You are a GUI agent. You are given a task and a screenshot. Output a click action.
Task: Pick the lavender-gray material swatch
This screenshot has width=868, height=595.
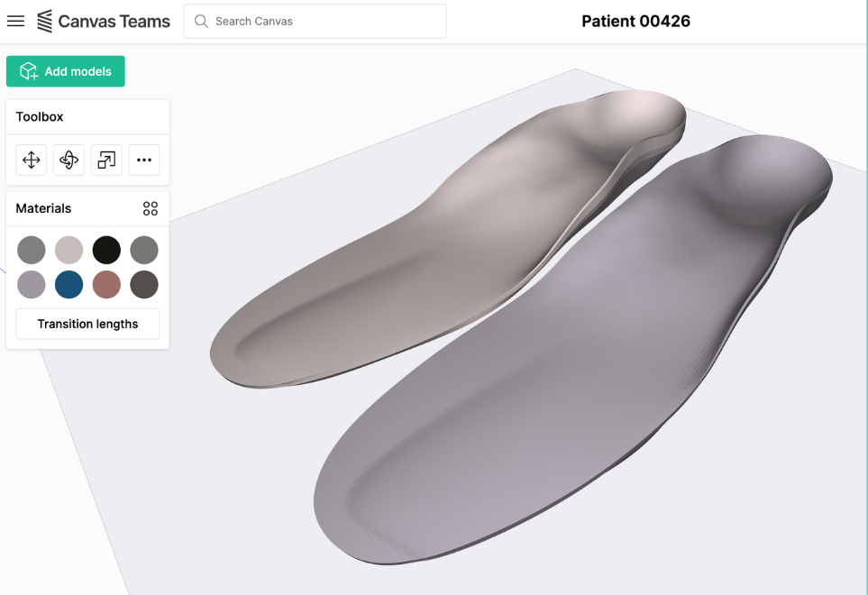[32, 285]
